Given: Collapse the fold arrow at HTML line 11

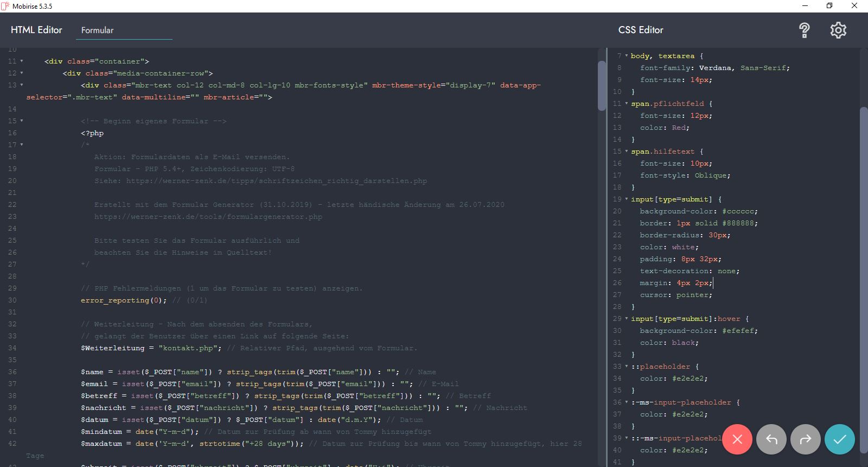Looking at the screenshot, I should pos(22,61).
